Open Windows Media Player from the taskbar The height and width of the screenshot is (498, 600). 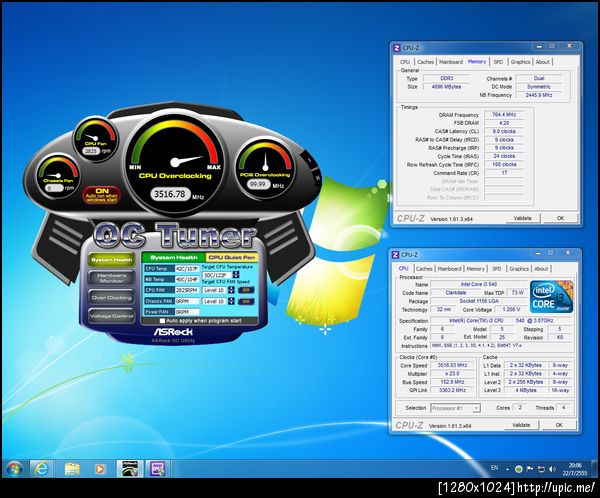(x=99, y=467)
